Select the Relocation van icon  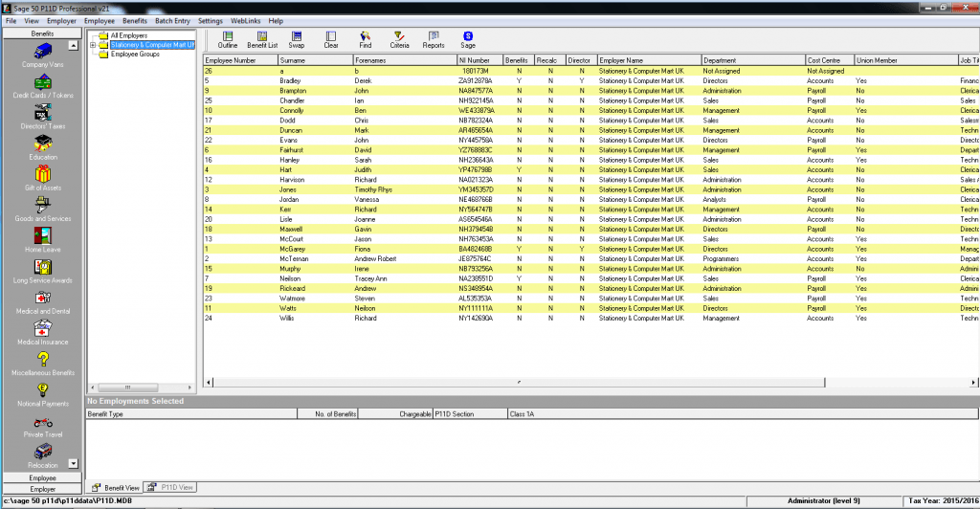(42, 452)
